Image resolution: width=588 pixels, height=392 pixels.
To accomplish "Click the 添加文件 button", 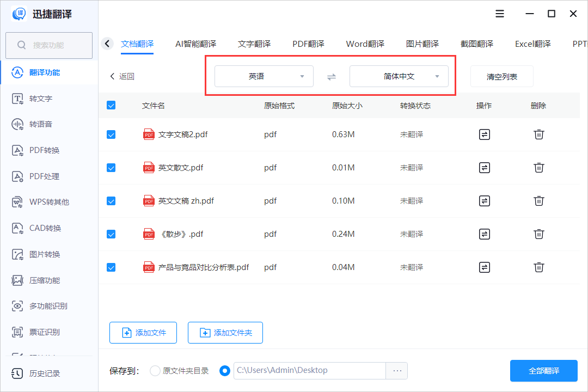I will [x=143, y=333].
